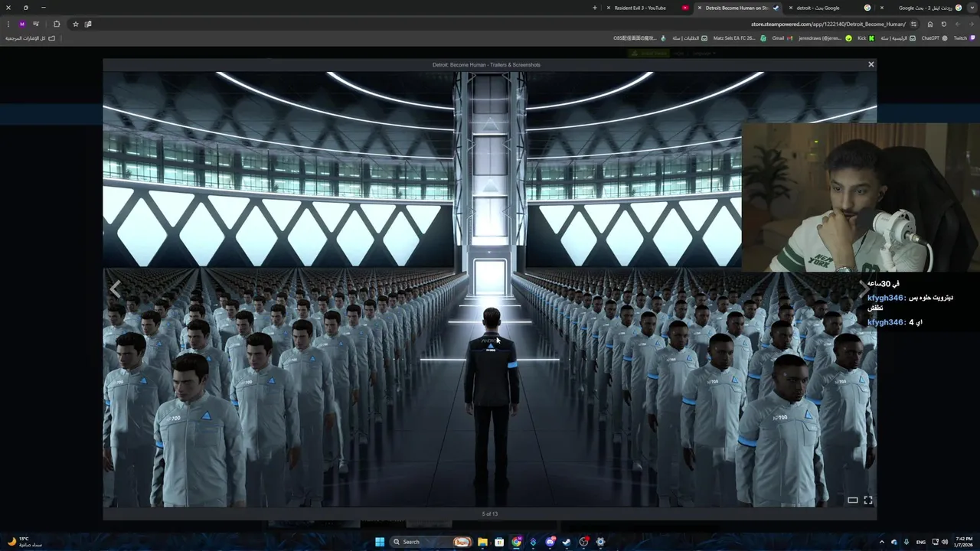This screenshot has height=551, width=980.
Task: Go to the browser home page
Action: point(930,24)
